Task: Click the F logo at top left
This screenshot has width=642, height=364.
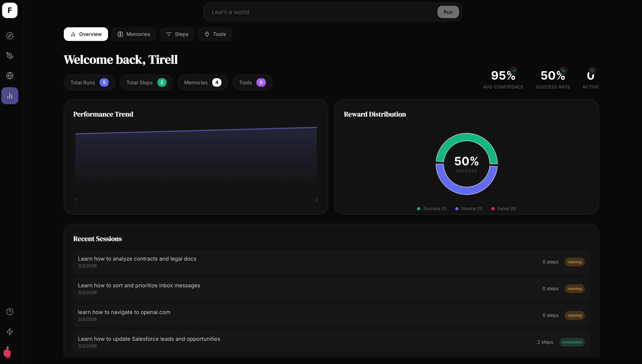Action: (10, 11)
